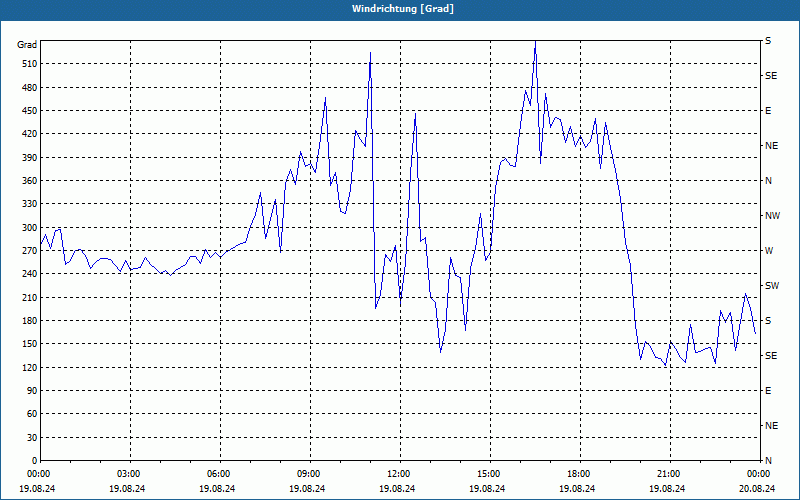Click the W compass label on right axis
This screenshot has height=500, width=800.
[769, 251]
